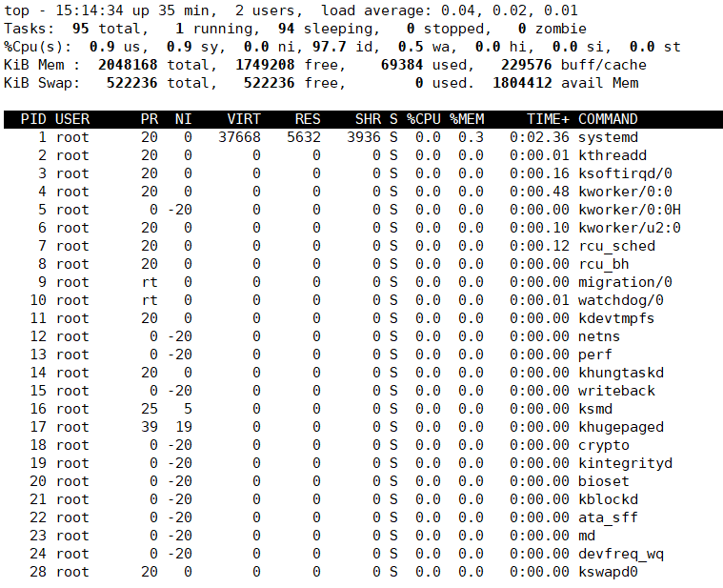Click the devfreq_wq process entry
The image size is (723, 588).
(621, 554)
